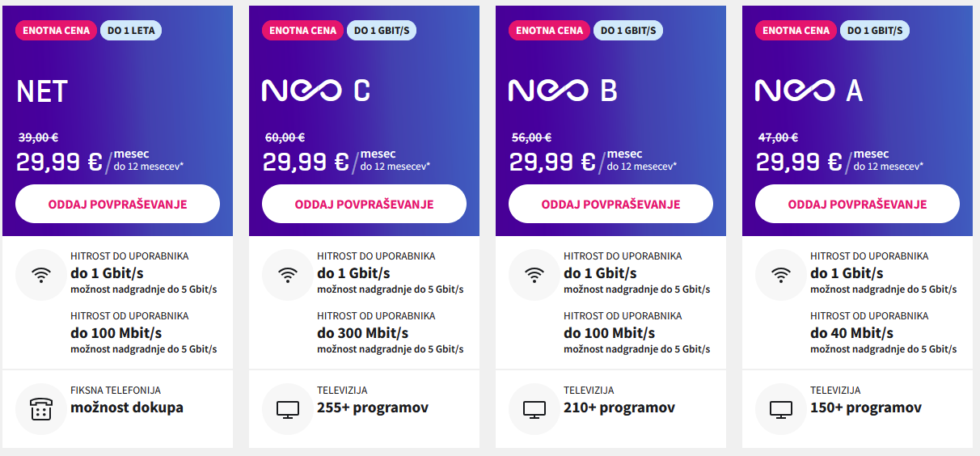Image resolution: width=980 pixels, height=456 pixels.
Task: Click the fixed telephone icon in NET card
Action: (41, 409)
